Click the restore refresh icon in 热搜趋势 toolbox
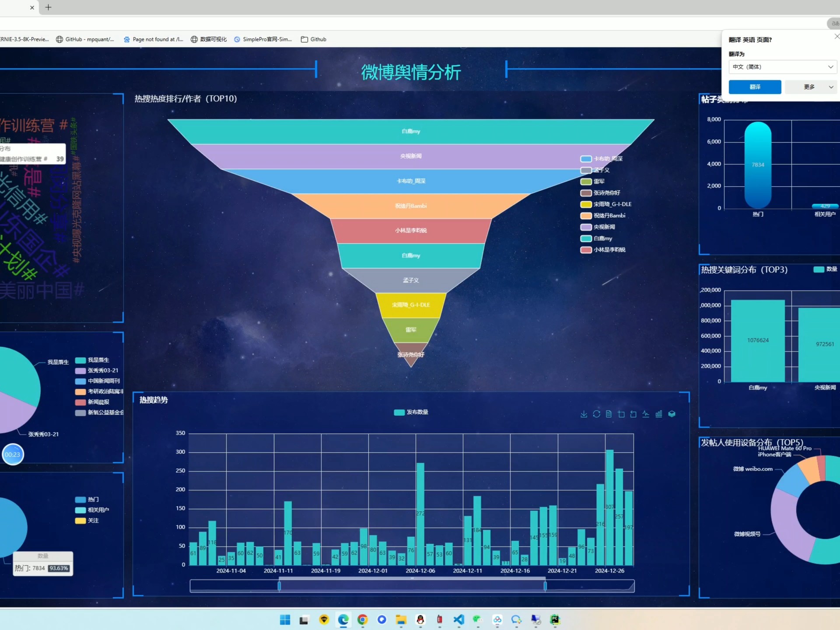The height and width of the screenshot is (630, 840). (596, 414)
